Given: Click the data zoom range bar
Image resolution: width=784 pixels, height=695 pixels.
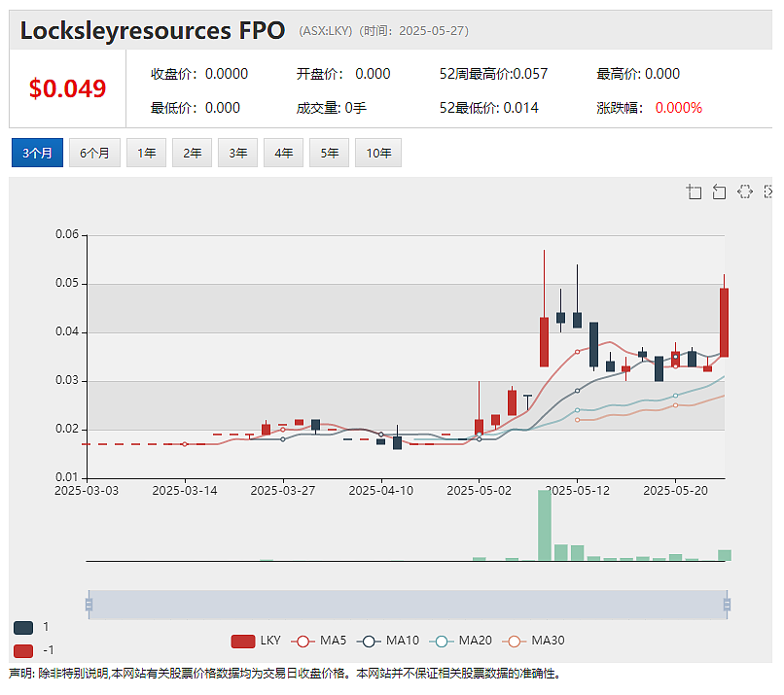Looking at the screenshot, I should click(x=408, y=605).
